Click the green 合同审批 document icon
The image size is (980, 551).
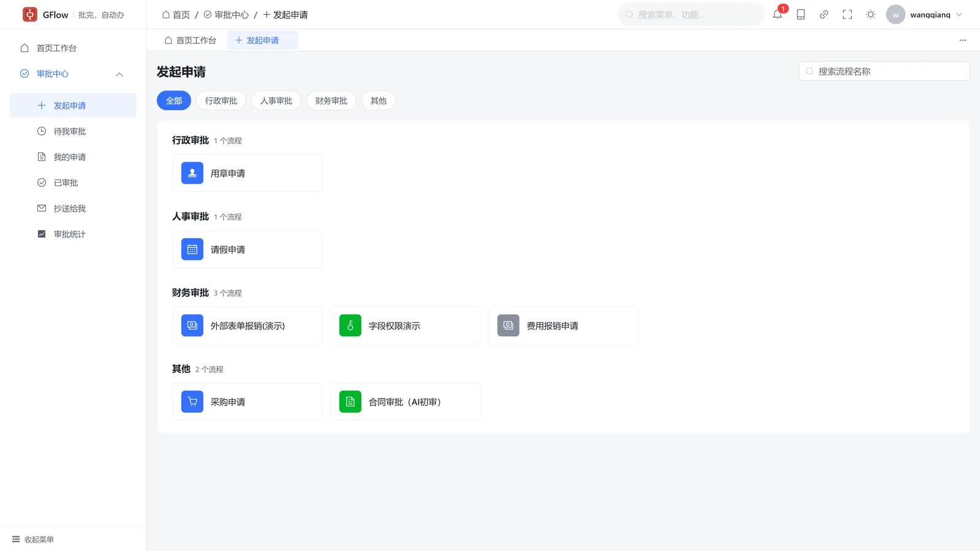350,402
